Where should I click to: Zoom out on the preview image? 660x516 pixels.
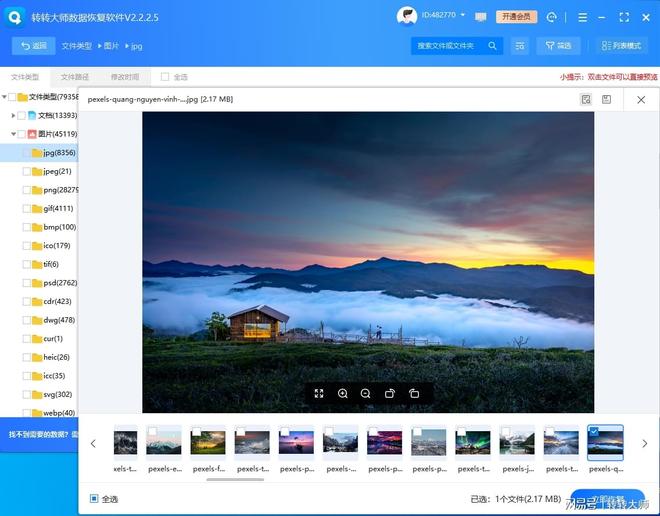tap(365, 394)
